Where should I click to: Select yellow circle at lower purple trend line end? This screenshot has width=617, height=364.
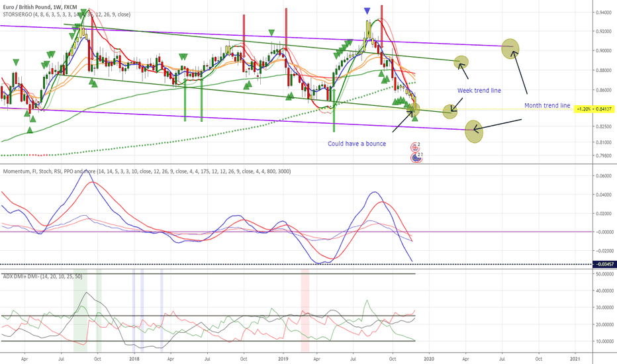click(x=474, y=131)
